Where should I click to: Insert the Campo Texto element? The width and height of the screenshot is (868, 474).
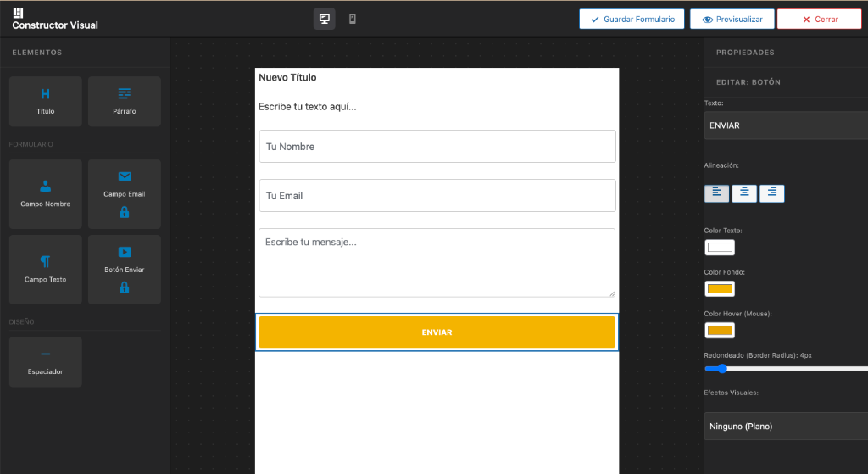tap(45, 270)
